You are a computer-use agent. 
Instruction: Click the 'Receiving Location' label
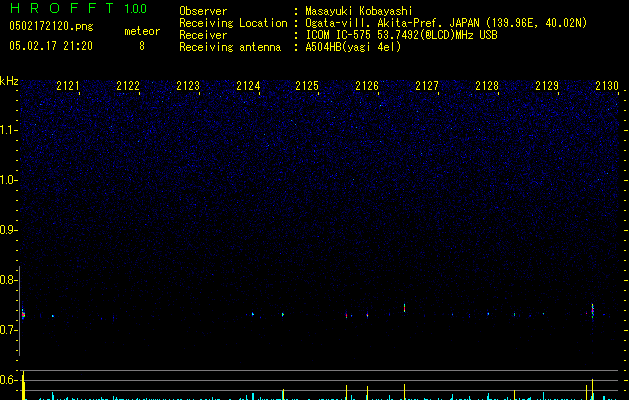(x=233, y=23)
